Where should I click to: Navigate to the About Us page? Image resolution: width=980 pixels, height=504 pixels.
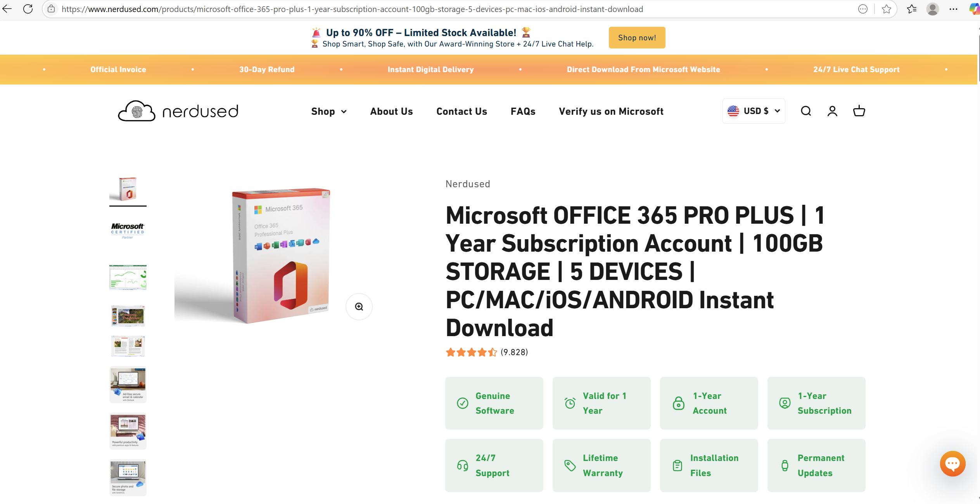(391, 111)
